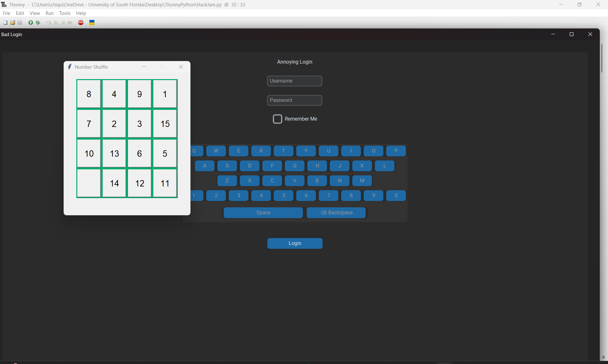Click puzzle tile 10 in Number Shuffle
The width and height of the screenshot is (608, 364).
89,154
